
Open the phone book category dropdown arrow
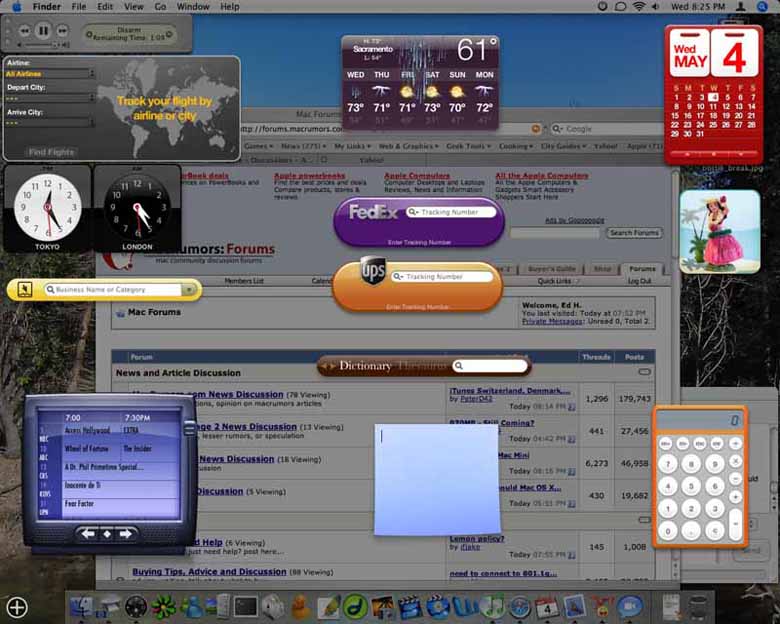[189, 289]
